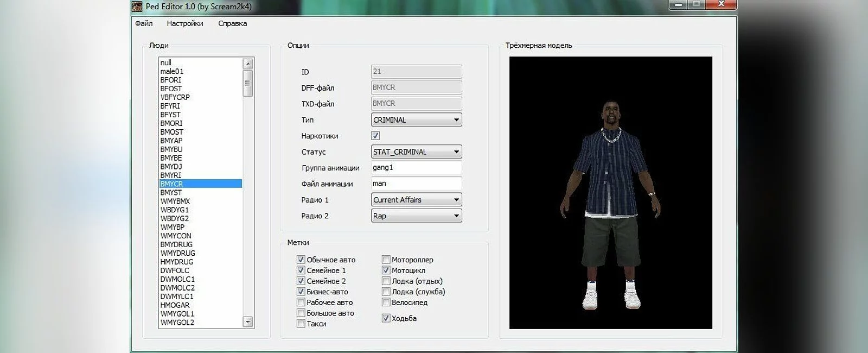Select BMYBE in the people list
The image size is (868, 353).
tap(201, 158)
